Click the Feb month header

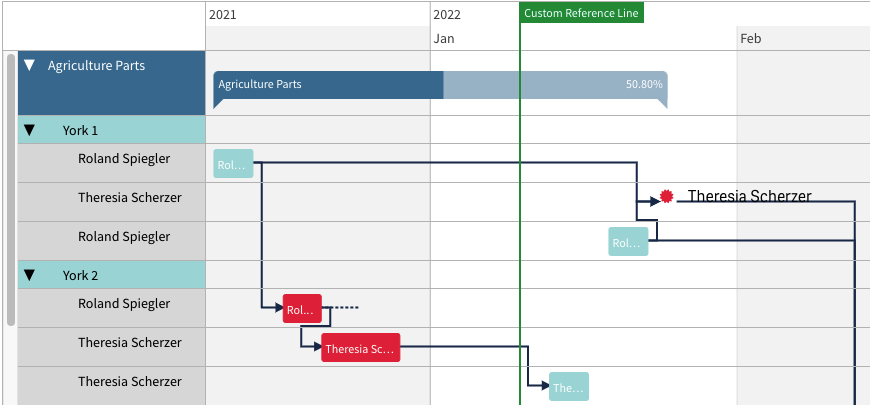click(751, 39)
